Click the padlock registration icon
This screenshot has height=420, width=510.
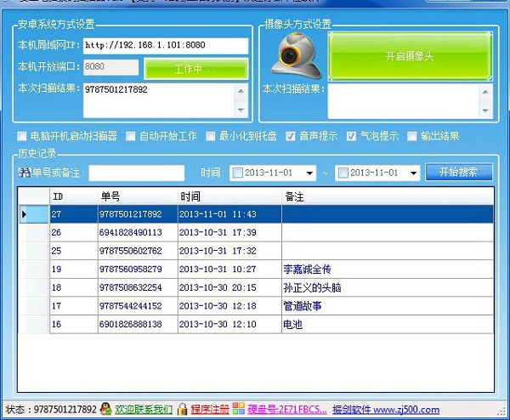tap(183, 409)
